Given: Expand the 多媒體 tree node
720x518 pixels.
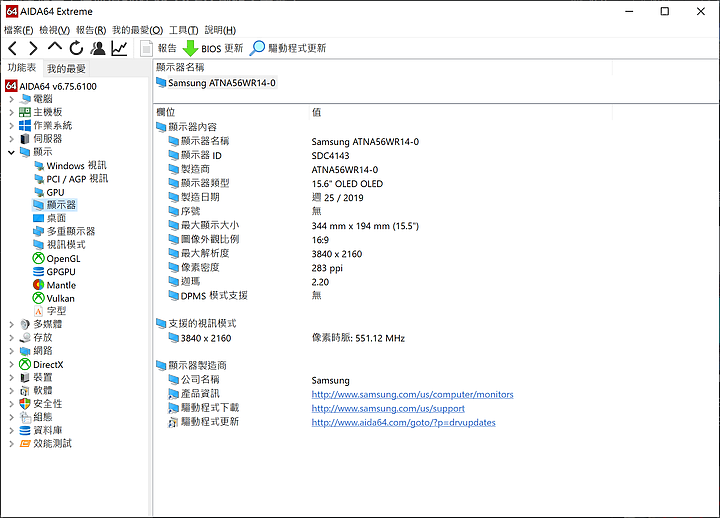Looking at the screenshot, I should (11, 324).
